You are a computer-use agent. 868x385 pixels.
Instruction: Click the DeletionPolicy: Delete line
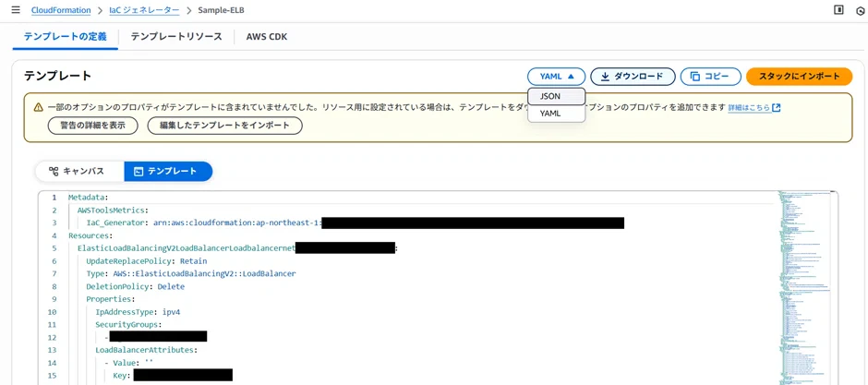click(135, 286)
